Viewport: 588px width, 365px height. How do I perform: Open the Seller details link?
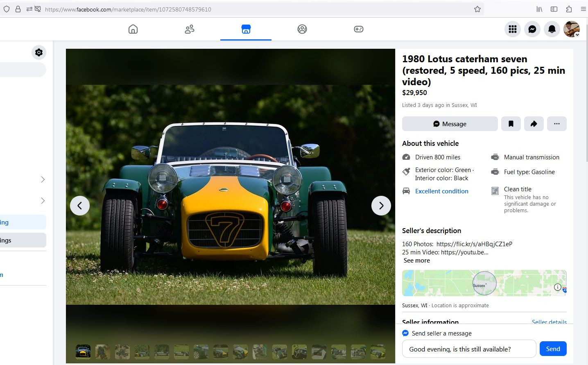[549, 322]
